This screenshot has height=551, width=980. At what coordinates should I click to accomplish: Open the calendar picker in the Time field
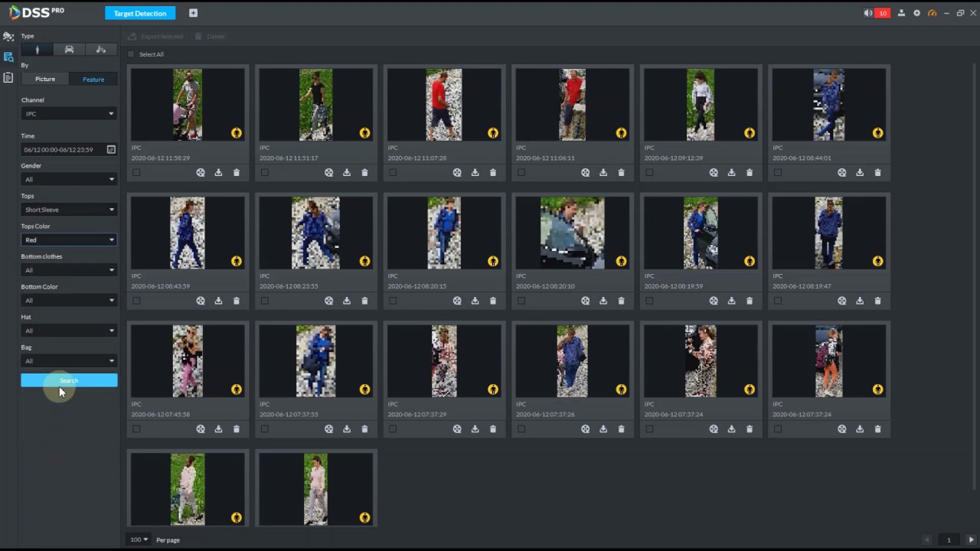(111, 150)
